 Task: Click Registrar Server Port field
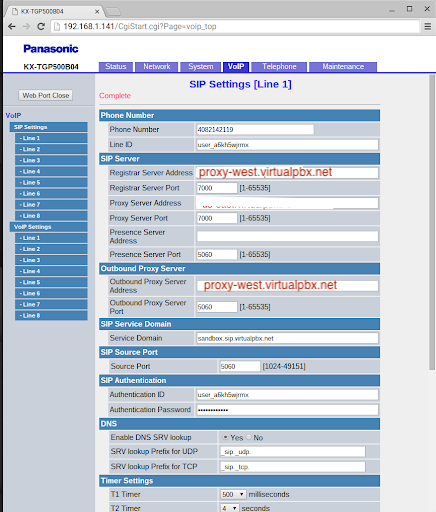[217, 188]
